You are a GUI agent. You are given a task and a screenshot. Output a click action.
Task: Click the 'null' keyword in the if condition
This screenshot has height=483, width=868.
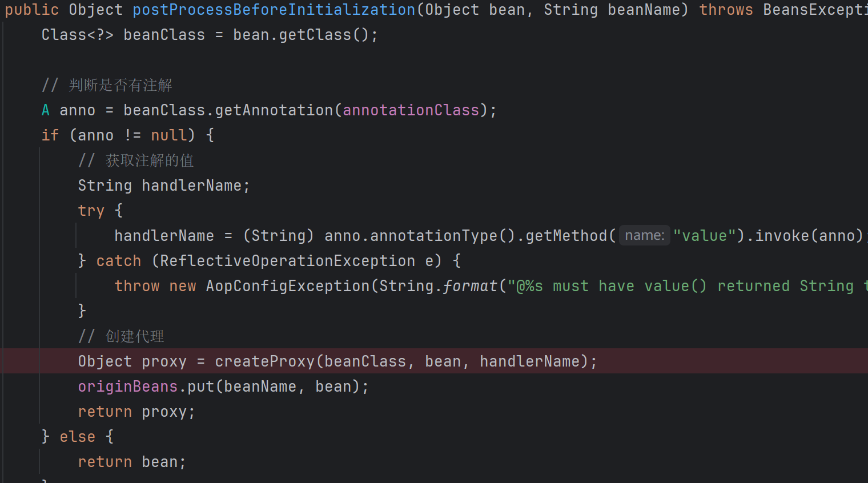pyautogui.click(x=169, y=135)
